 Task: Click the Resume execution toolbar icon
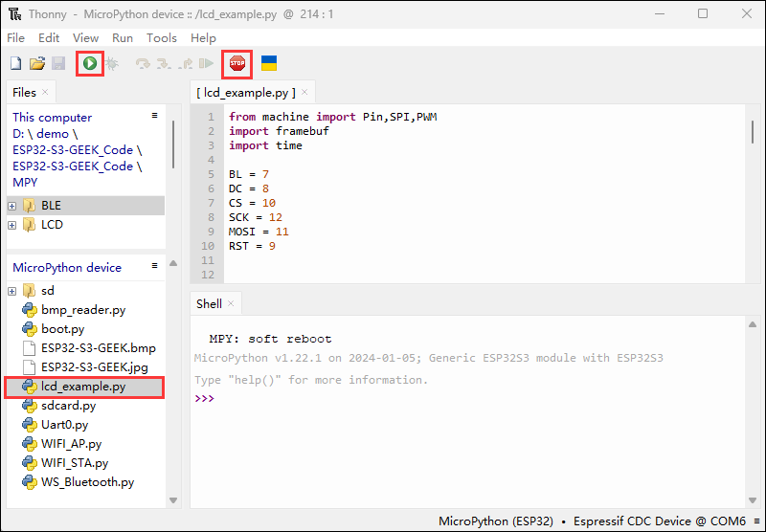click(x=205, y=64)
